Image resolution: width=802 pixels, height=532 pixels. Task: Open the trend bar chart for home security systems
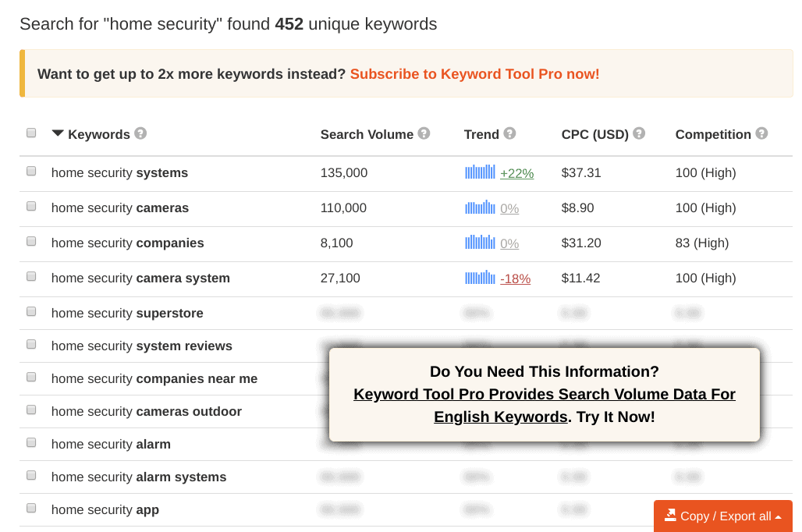coord(480,172)
